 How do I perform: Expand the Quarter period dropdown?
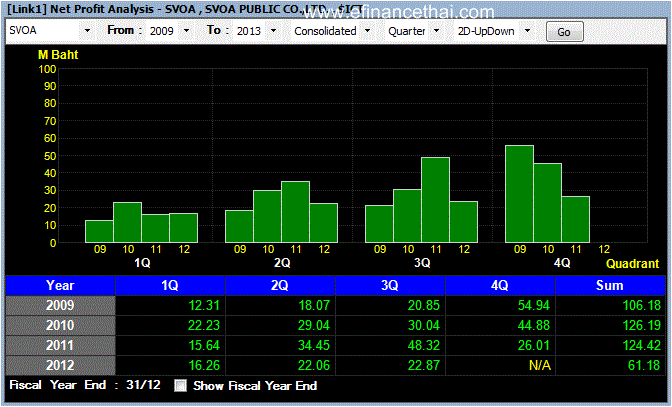436,31
